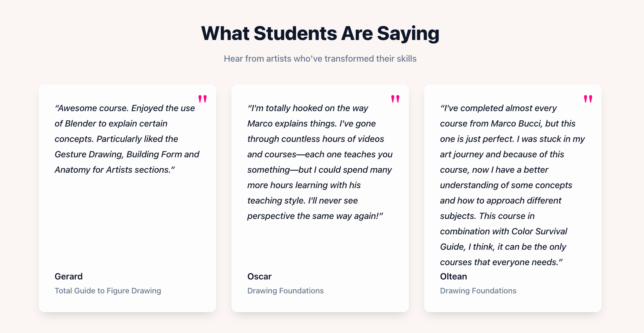Select Gerard's name on the first testimonial
644x333 pixels.
coord(69,277)
